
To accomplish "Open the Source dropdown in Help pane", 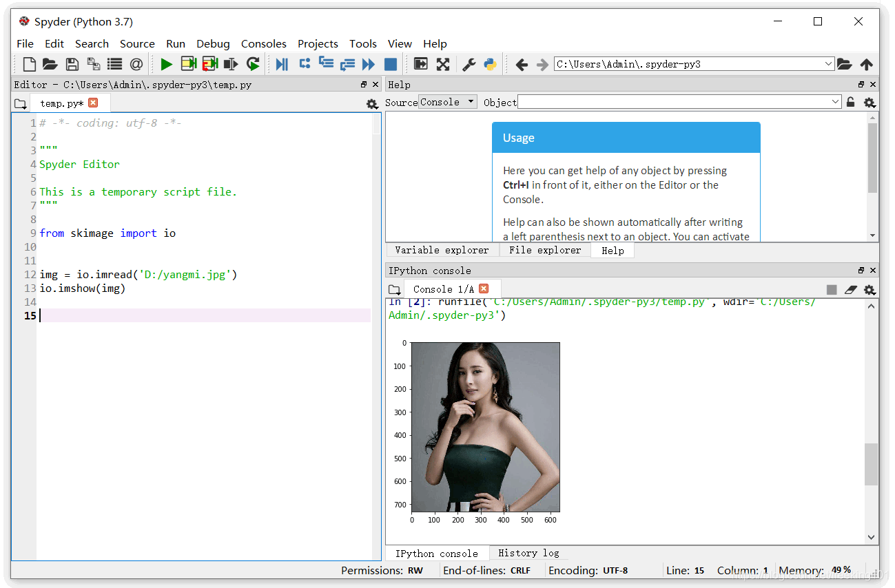I will pyautogui.click(x=447, y=101).
